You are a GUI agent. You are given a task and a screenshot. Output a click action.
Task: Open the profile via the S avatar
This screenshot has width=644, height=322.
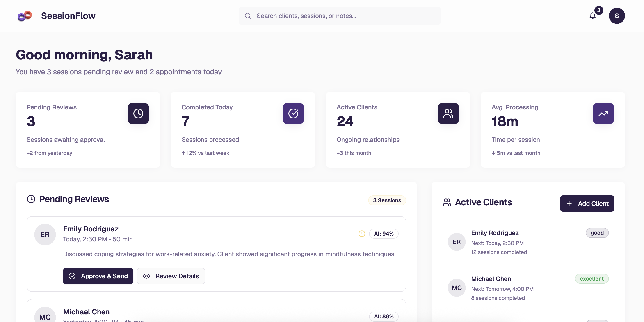pos(617,16)
